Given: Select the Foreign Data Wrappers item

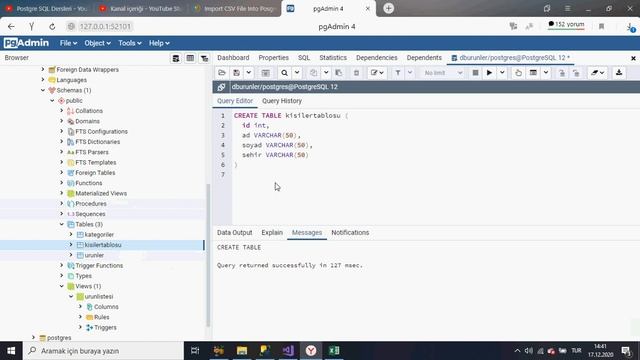Looking at the screenshot, I should [x=87, y=70].
